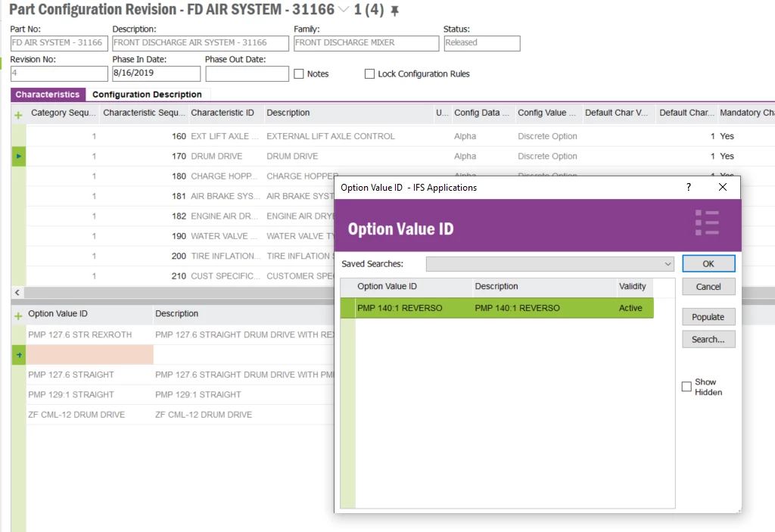775x532 pixels.
Task: Click Cancel in the dialog
Action: pos(708,287)
